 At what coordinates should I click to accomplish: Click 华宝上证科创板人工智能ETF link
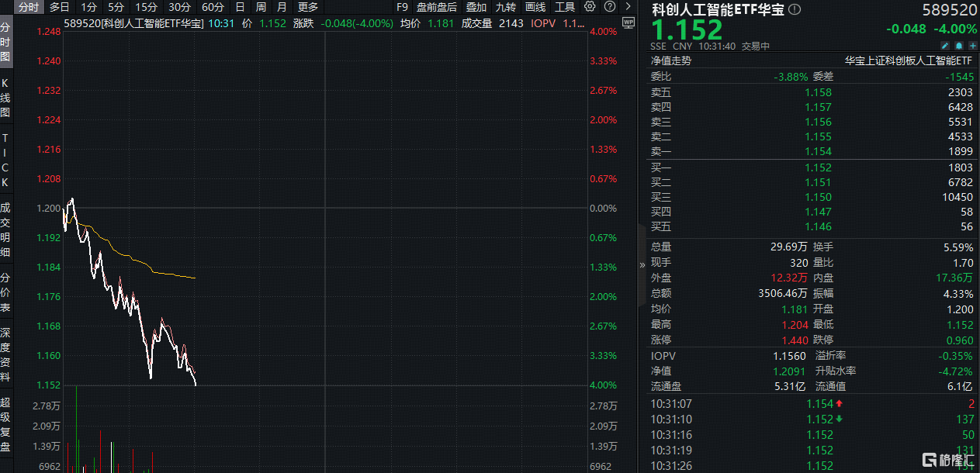pyautogui.click(x=909, y=60)
